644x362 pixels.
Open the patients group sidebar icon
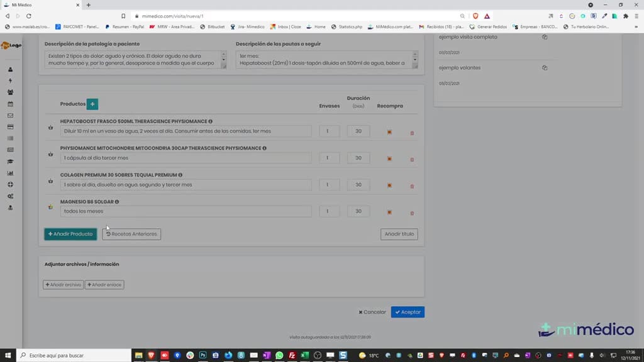point(10,92)
